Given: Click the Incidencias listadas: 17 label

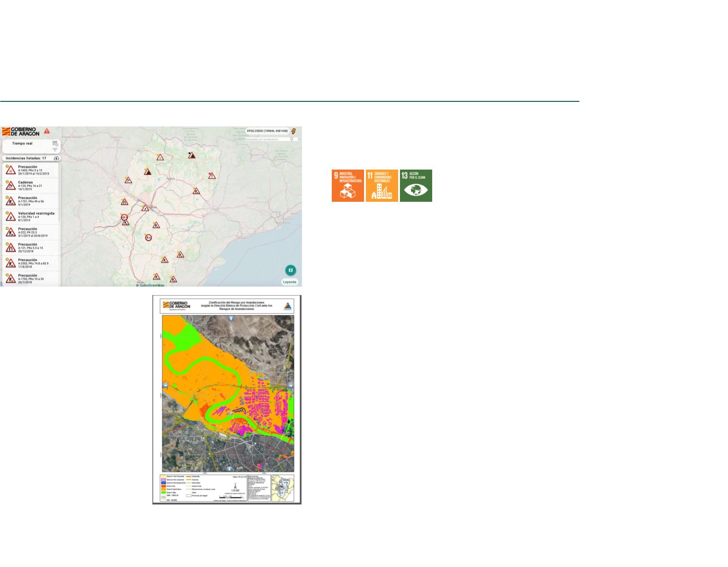Looking at the screenshot, I should [26, 158].
